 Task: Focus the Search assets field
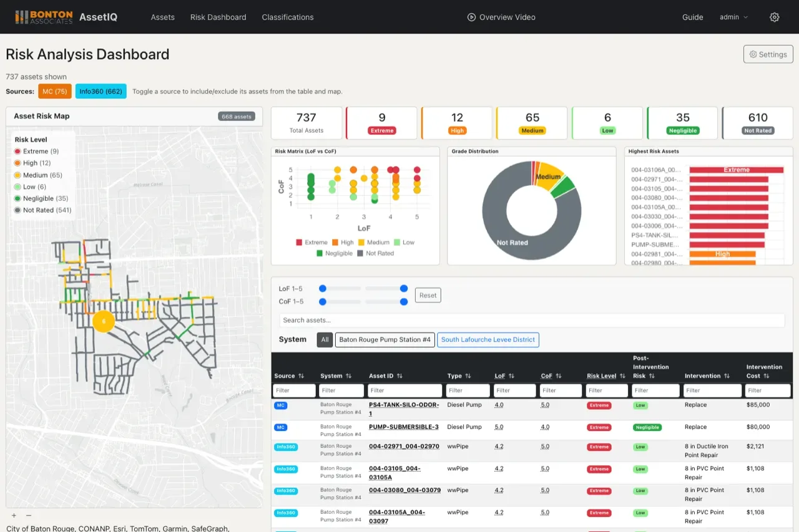[x=532, y=321]
